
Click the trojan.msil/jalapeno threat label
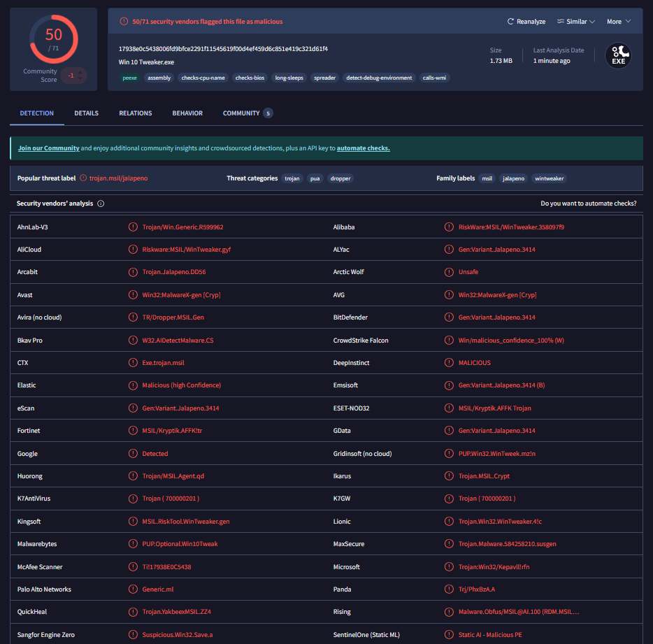click(x=119, y=178)
